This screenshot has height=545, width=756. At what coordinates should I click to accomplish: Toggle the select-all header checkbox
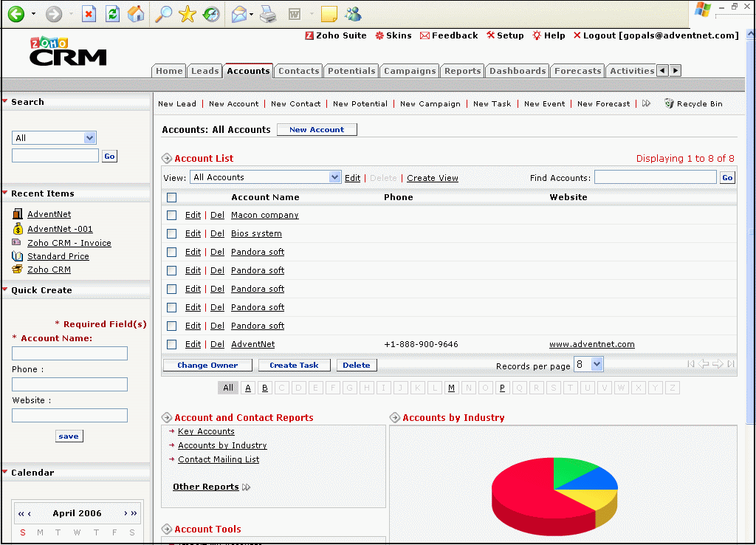171,197
